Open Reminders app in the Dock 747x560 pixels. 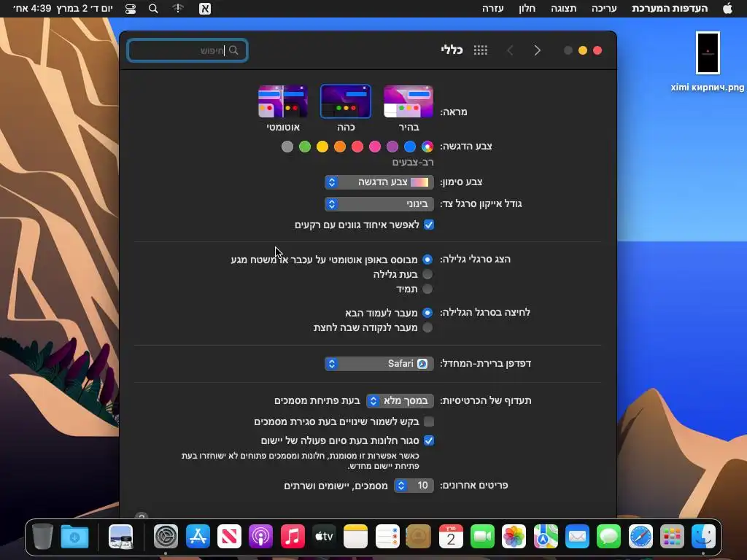(x=387, y=537)
